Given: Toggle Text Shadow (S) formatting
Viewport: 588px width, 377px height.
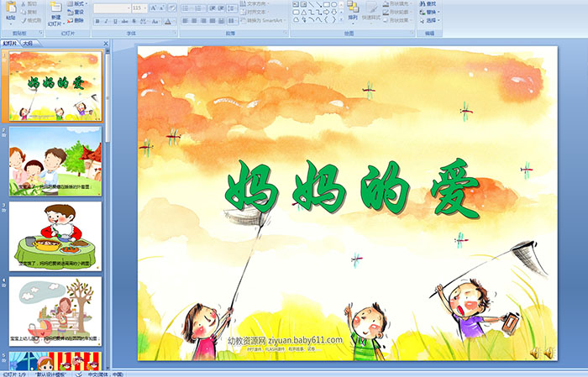Looking at the screenshot, I should pos(134,21).
